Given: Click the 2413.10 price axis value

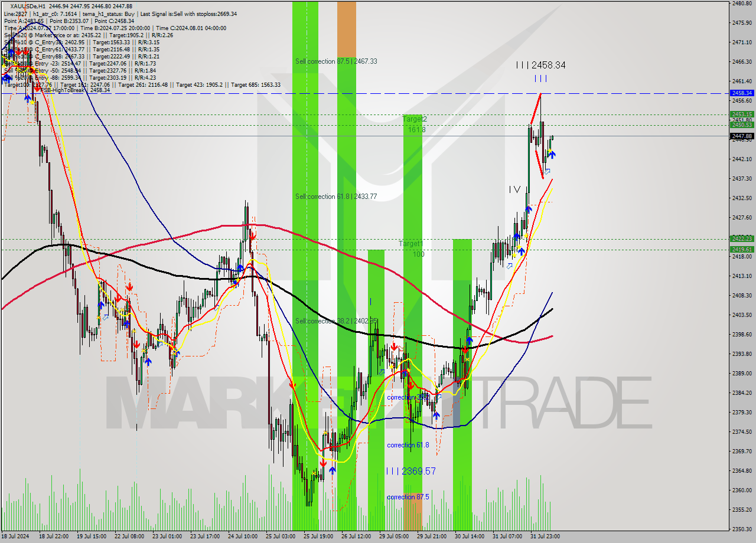Looking at the screenshot, I should click(742, 276).
